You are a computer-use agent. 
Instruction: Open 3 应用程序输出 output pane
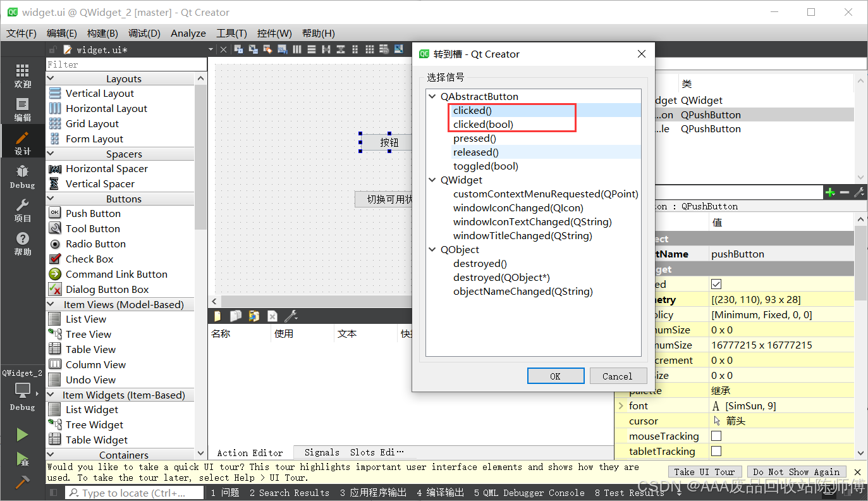pos(373,492)
